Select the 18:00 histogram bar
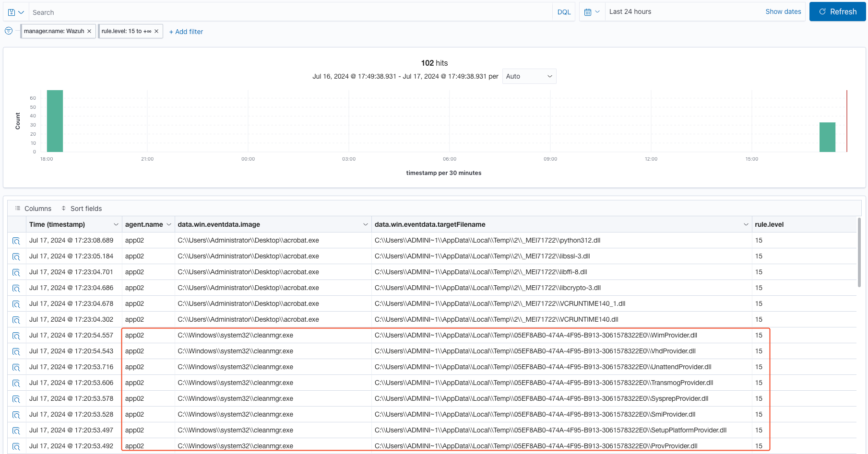Image resolution: width=868 pixels, height=454 pixels. [x=55, y=121]
